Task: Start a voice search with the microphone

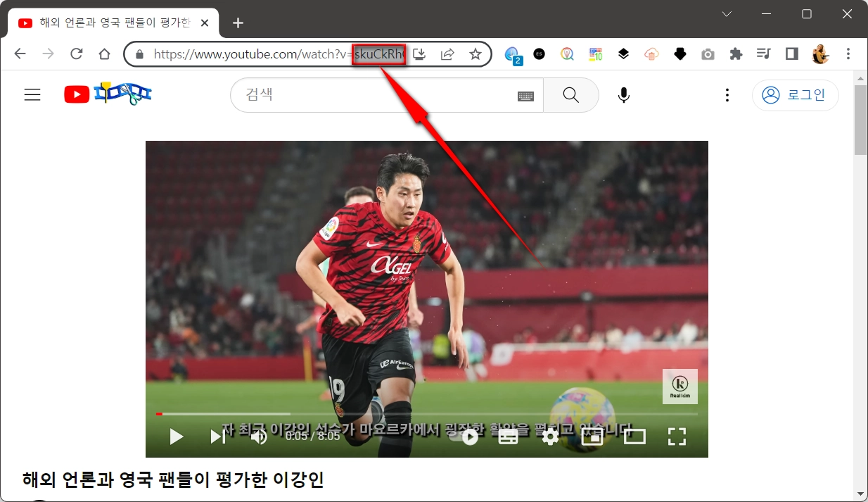Action: click(x=623, y=94)
